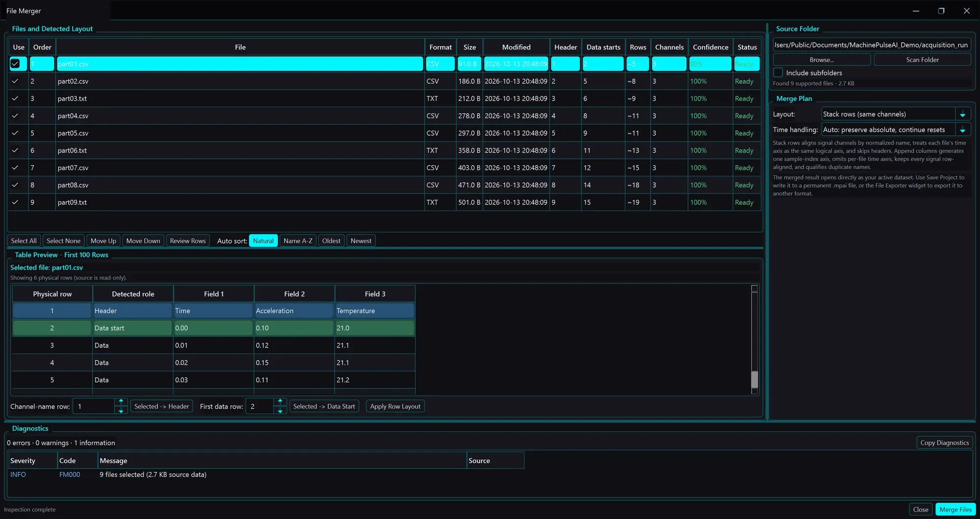Decrease the Channel-name row value with the down arrow
Image resolution: width=980 pixels, height=519 pixels.
121,411
